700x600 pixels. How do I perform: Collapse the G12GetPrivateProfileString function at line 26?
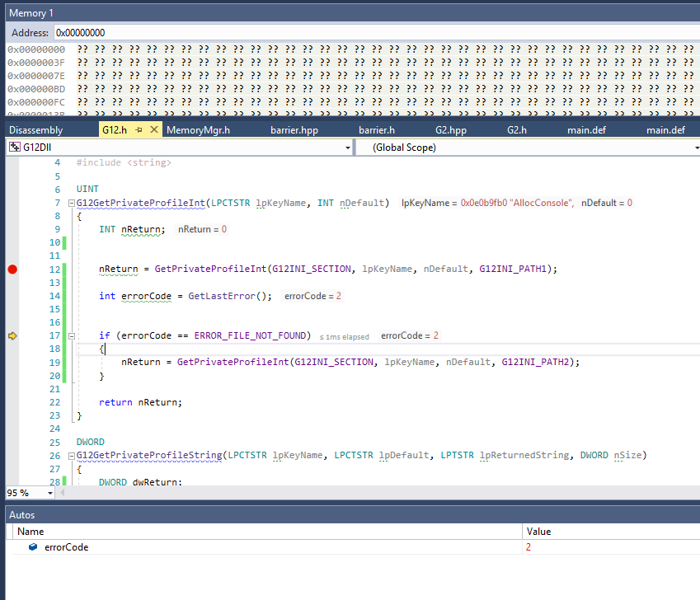[71, 455]
